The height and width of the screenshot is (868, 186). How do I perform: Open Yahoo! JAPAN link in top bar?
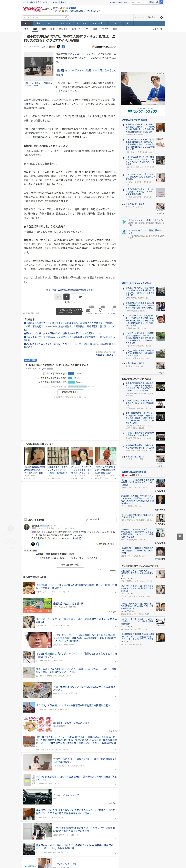click(116, 2)
